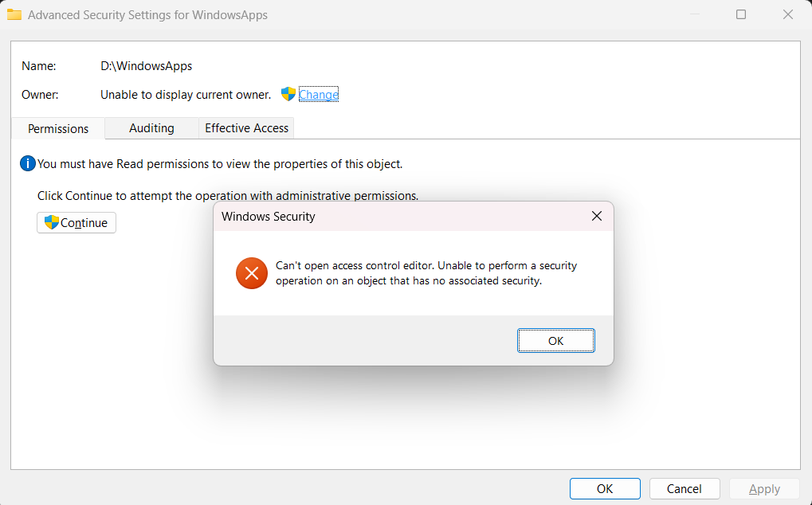This screenshot has width=812, height=505.
Task: Click the blue information icon about Read permissions
Action: click(28, 163)
